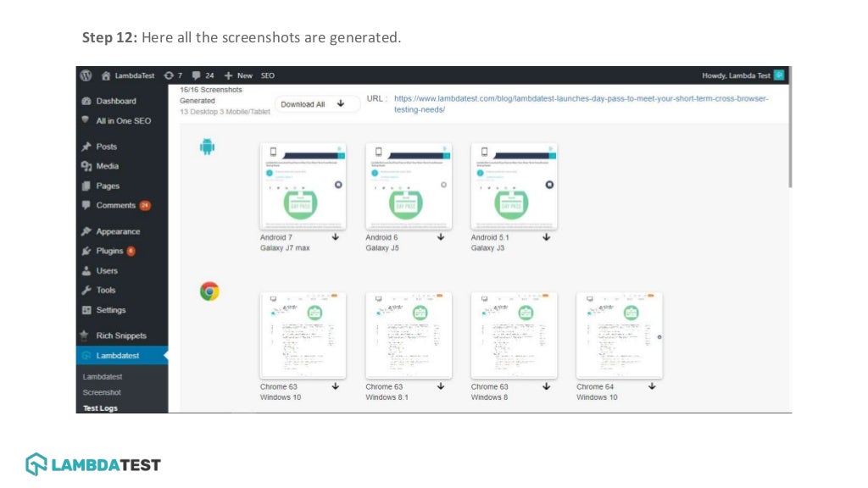
Task: Open the Chrome 63 Windows 10 thumbnail
Action: tap(303, 335)
